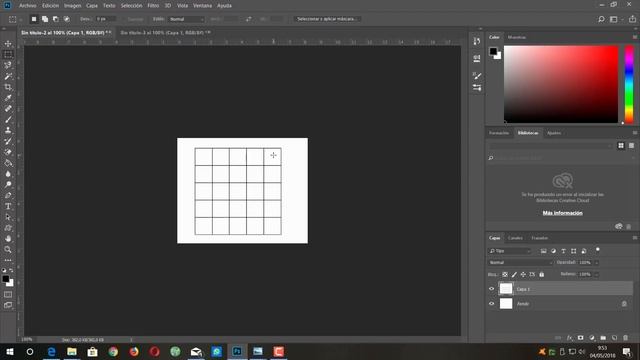Open layer filter Tipo dropdown
This screenshot has width=640, height=360.
pos(510,251)
